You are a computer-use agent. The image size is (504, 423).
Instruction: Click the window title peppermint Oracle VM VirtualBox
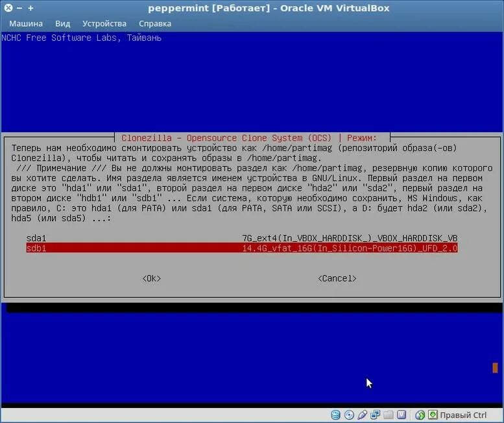[x=269, y=8]
